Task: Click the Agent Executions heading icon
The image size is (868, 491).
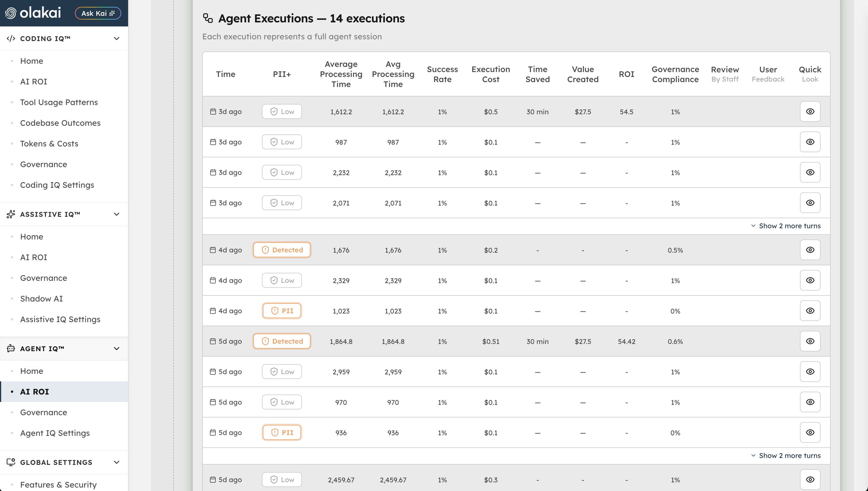Action: click(208, 18)
